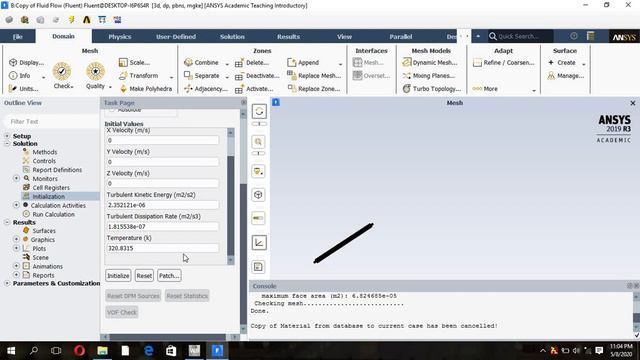Open Turbo Topology settings

click(431, 89)
